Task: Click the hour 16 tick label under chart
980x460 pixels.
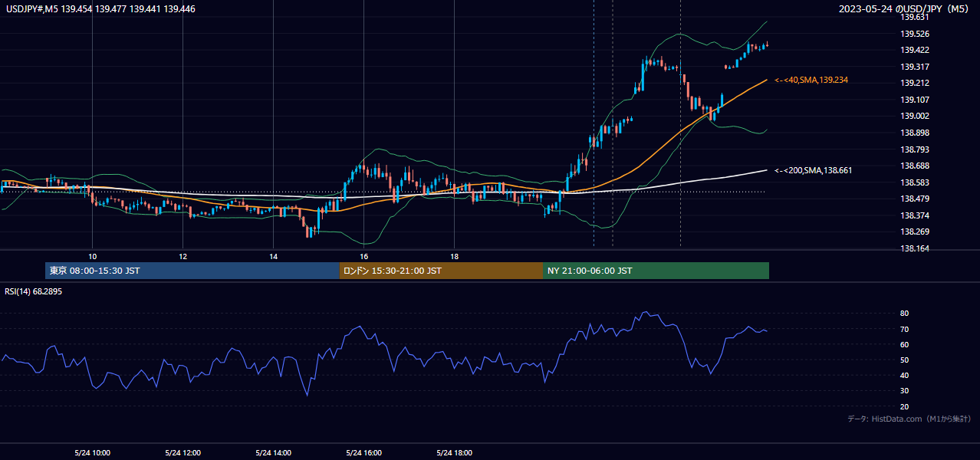Action: 363,256
